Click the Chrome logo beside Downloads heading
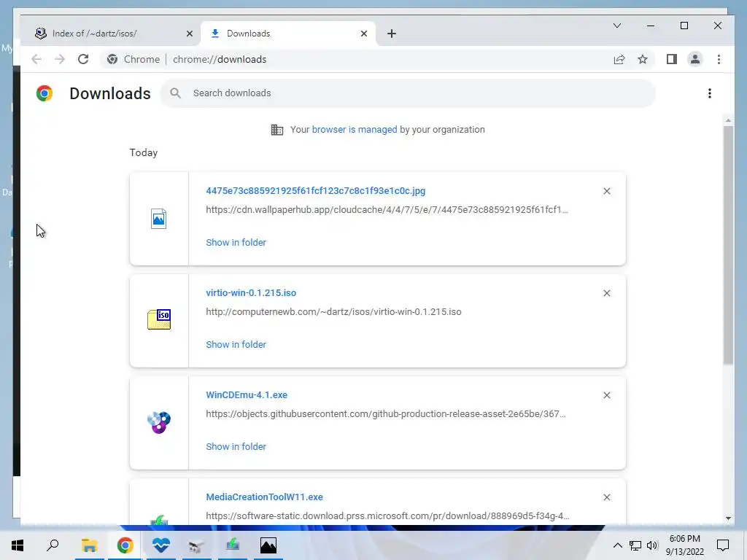The image size is (747, 560). click(x=44, y=93)
